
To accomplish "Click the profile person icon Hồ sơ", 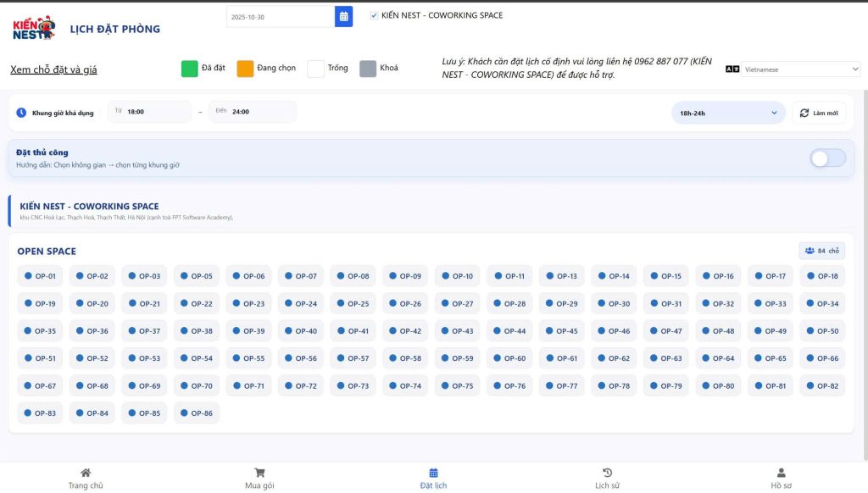I will tap(781, 473).
